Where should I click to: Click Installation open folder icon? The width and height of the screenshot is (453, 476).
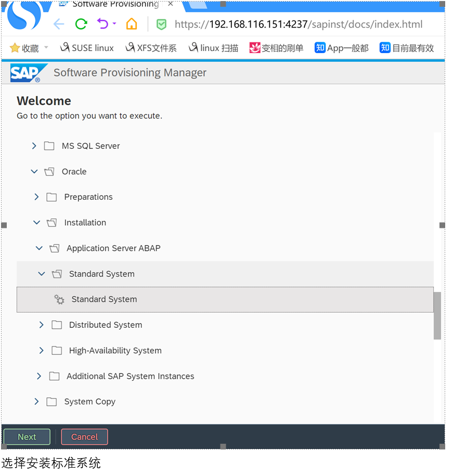[x=51, y=223]
